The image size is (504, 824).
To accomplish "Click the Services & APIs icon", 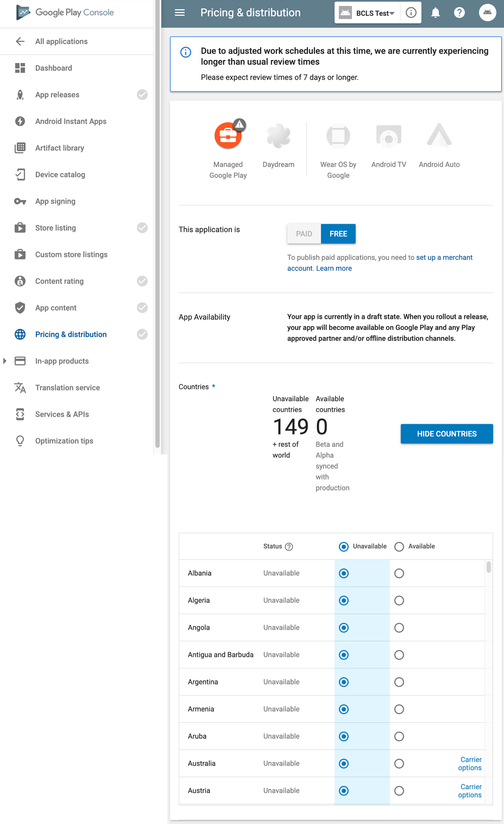I will click(x=20, y=414).
